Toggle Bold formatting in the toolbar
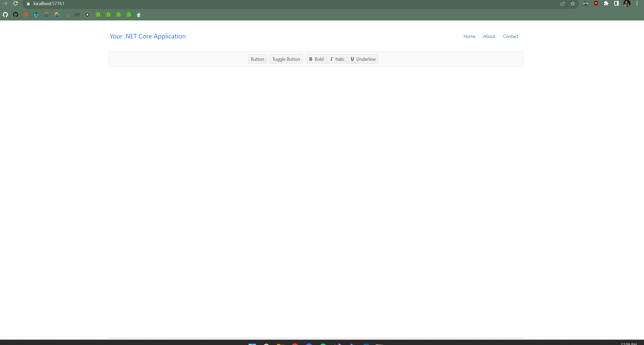The height and width of the screenshot is (345, 644). 316,59
